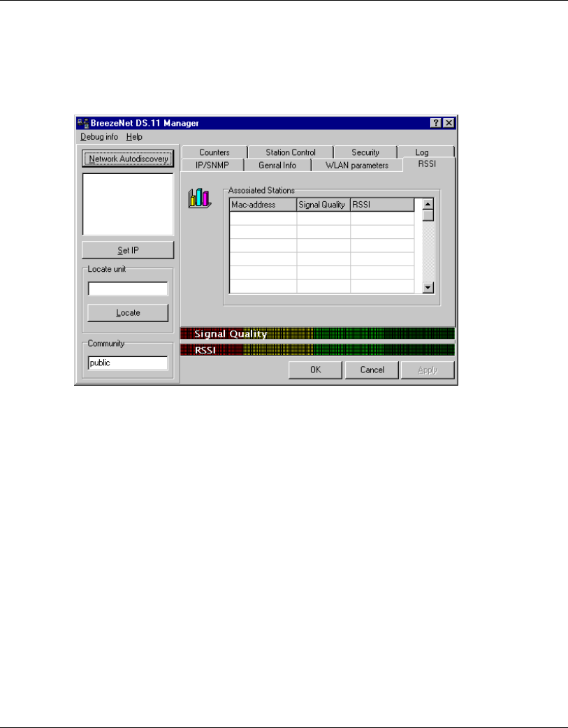Viewport: 568px width, 728px height.
Task: Click the Locate button
Action: coord(128,313)
